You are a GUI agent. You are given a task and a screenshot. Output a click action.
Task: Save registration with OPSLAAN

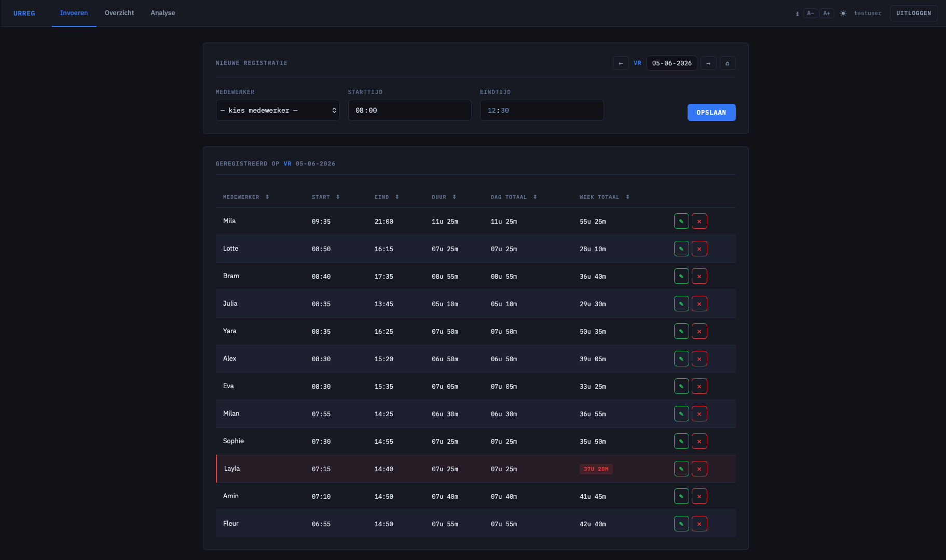tap(711, 113)
